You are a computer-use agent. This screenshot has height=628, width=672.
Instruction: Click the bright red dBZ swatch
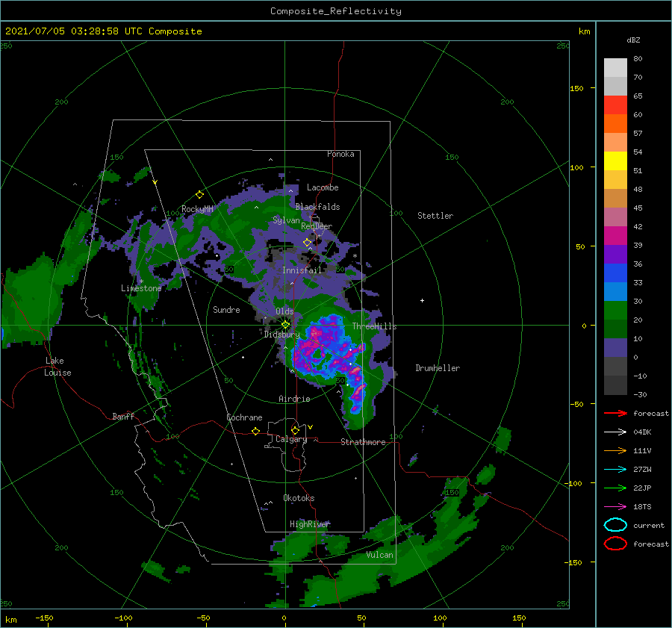(x=615, y=105)
